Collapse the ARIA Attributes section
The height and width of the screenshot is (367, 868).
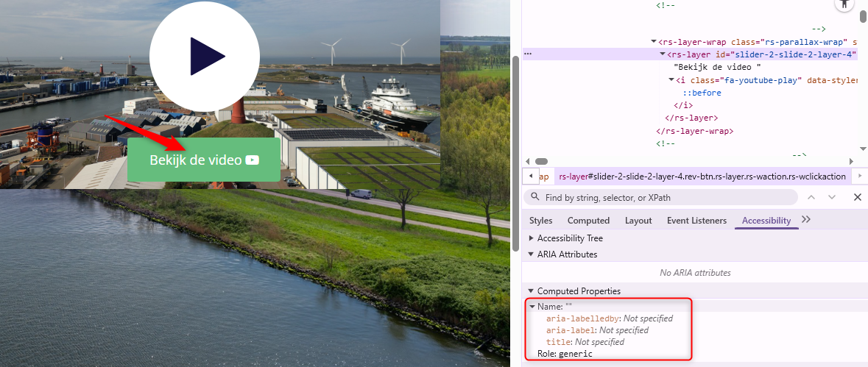[532, 254]
